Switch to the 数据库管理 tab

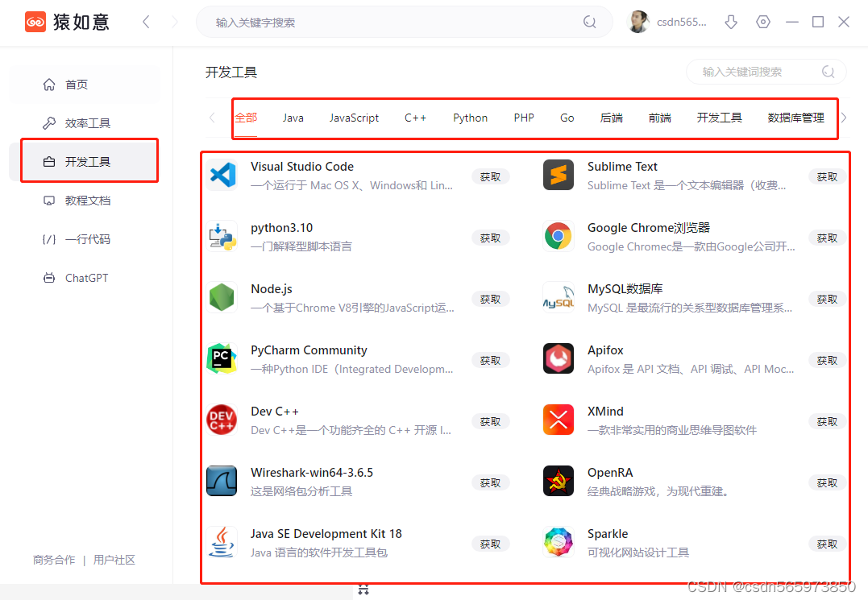pos(795,118)
